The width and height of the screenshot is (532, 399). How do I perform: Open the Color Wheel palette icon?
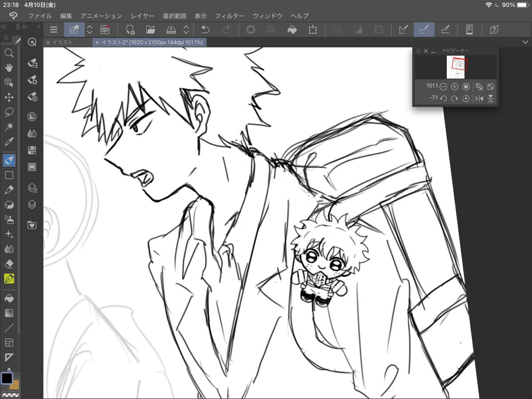pyautogui.click(x=32, y=117)
